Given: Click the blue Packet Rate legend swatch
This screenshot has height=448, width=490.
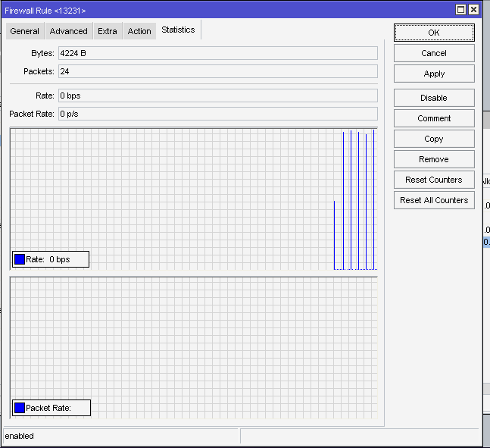Looking at the screenshot, I should pyautogui.click(x=20, y=408).
